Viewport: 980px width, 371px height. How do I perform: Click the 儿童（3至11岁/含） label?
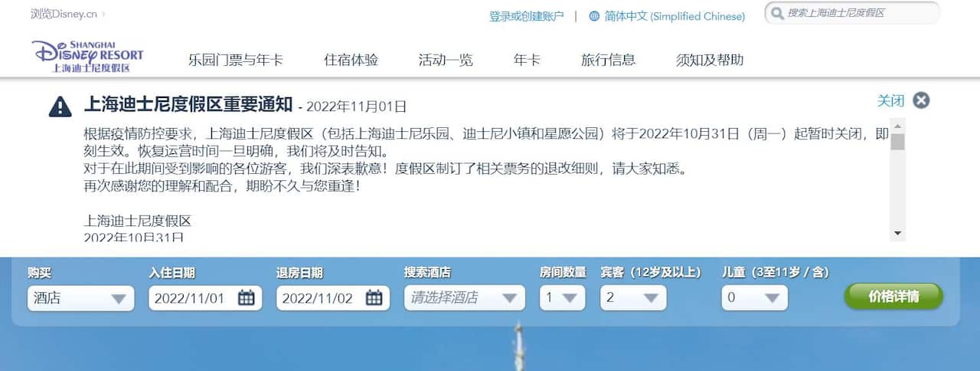pyautogui.click(x=775, y=272)
